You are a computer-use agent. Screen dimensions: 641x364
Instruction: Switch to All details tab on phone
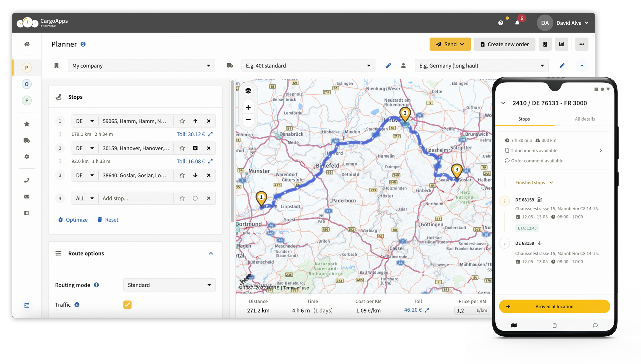585,119
